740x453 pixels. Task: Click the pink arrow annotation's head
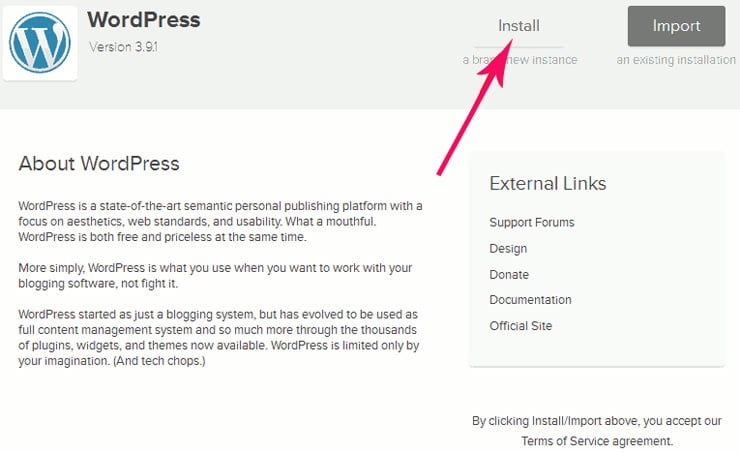(x=498, y=61)
